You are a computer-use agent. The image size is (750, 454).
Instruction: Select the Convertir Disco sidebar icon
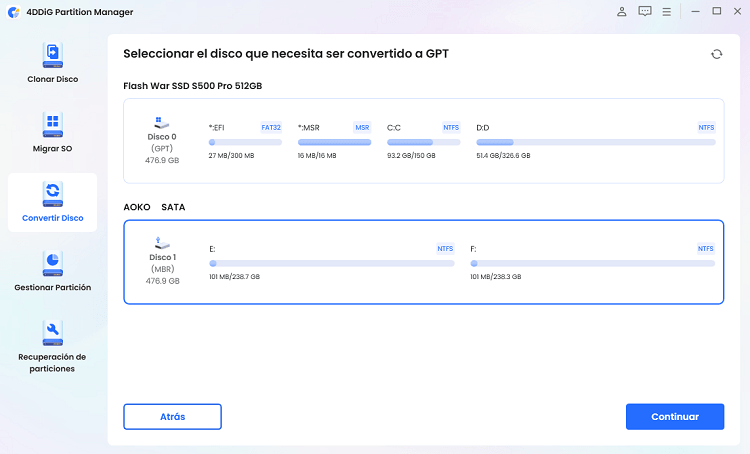[53, 194]
